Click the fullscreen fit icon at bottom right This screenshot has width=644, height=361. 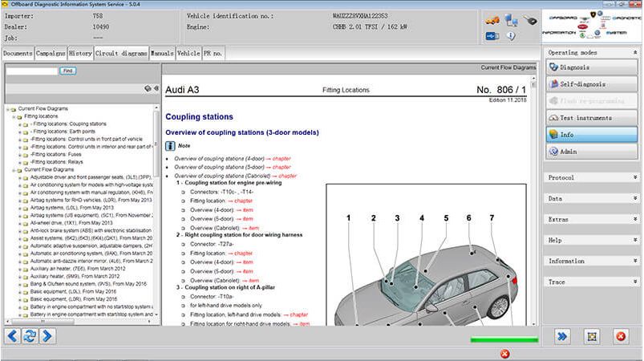592,337
